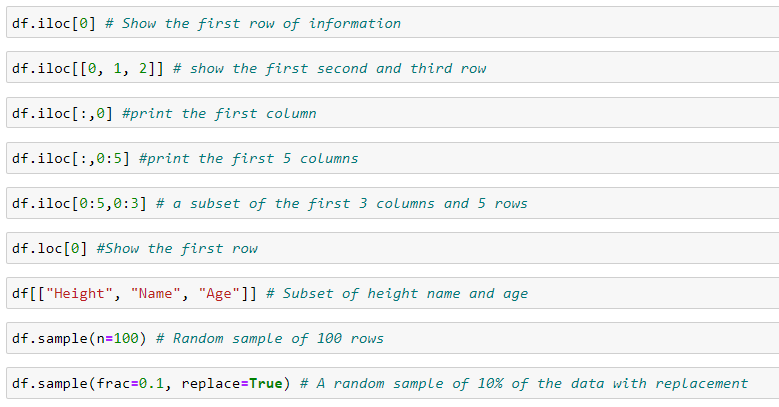
Task: Click the "Subset of height name and age" comment
Action: pos(405,293)
